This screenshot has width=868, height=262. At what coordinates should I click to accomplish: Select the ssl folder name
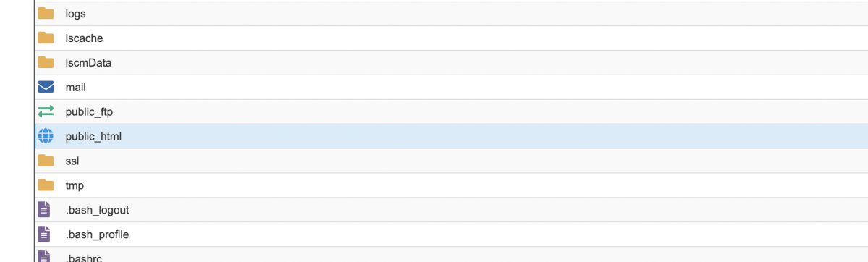pos(72,161)
